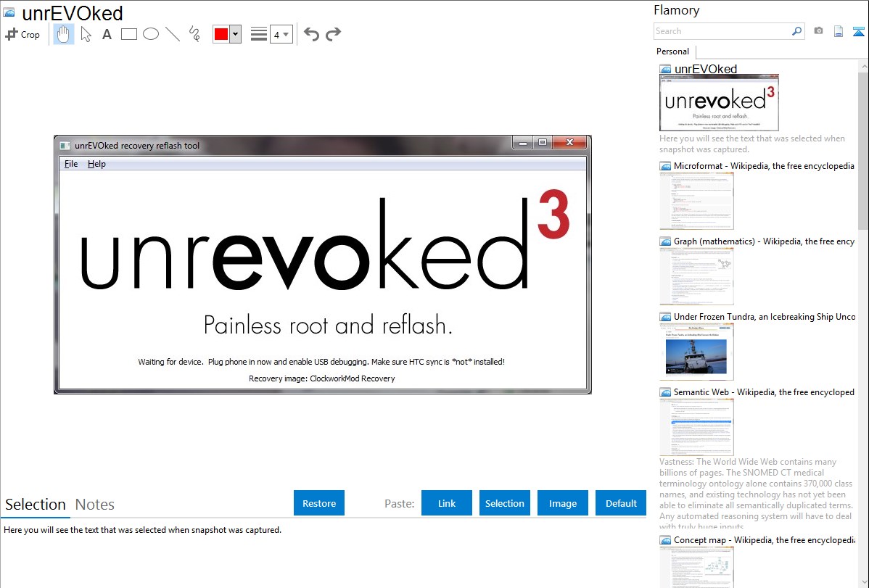The image size is (869, 588).
Task: Click the sidebar vertical scrollbar
Action: tap(863, 151)
